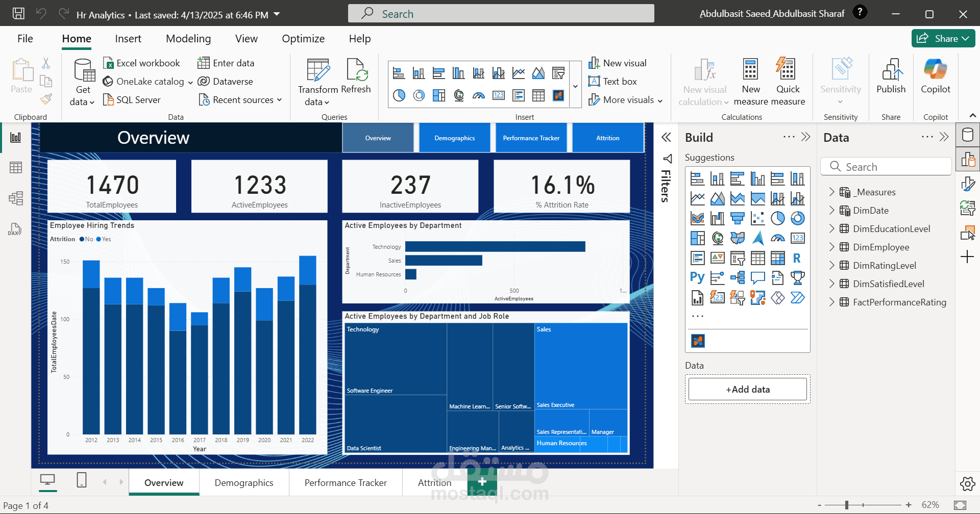
Task: Switch to Performance Tracker page tab
Action: point(346,482)
